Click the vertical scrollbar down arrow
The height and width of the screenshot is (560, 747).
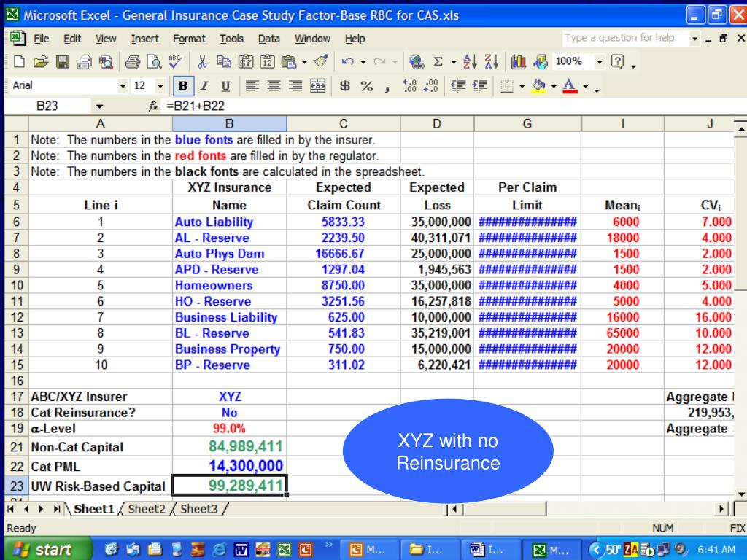(740, 494)
